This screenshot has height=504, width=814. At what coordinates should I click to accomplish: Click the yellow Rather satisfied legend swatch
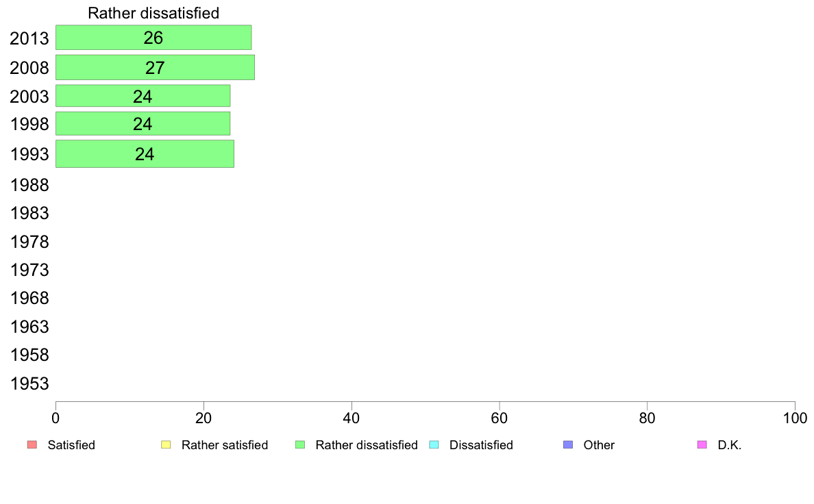(x=166, y=445)
